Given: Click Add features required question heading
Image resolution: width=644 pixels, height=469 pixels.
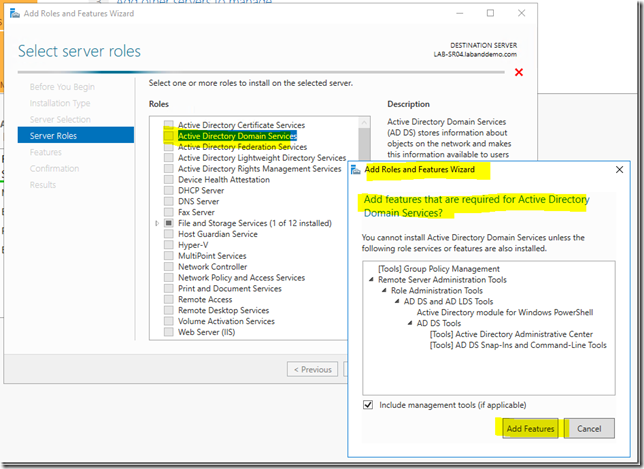Looking at the screenshot, I should (x=476, y=206).
